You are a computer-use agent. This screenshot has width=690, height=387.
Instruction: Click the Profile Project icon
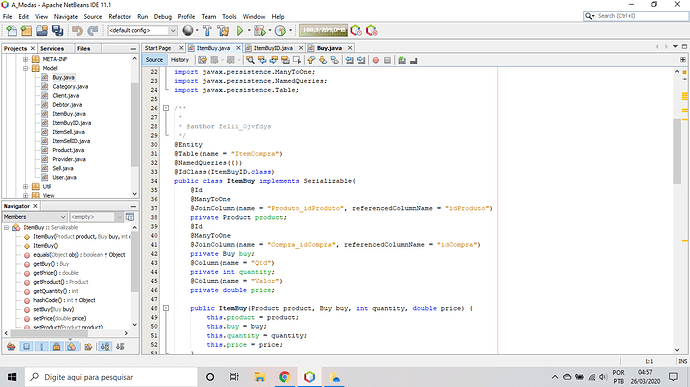(x=280, y=31)
